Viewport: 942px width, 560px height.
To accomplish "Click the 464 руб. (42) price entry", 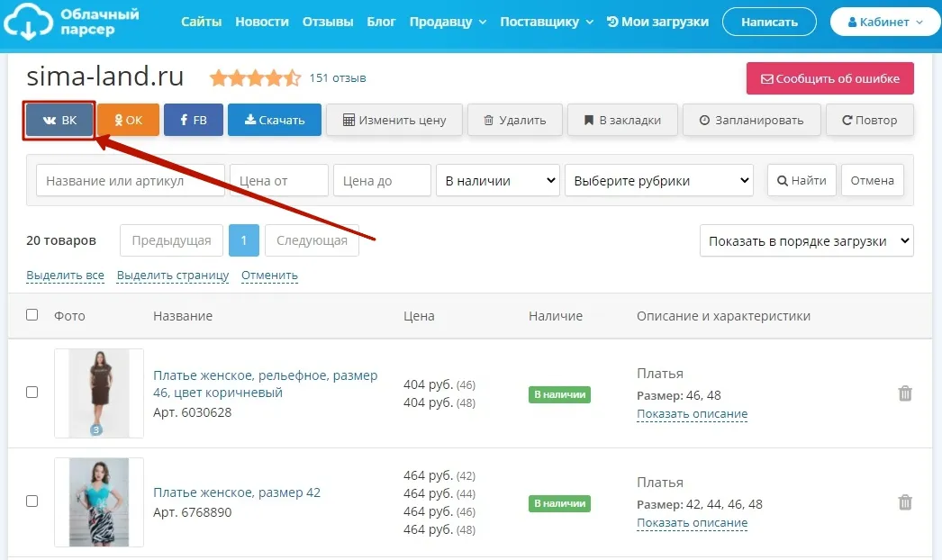I will pyautogui.click(x=439, y=475).
